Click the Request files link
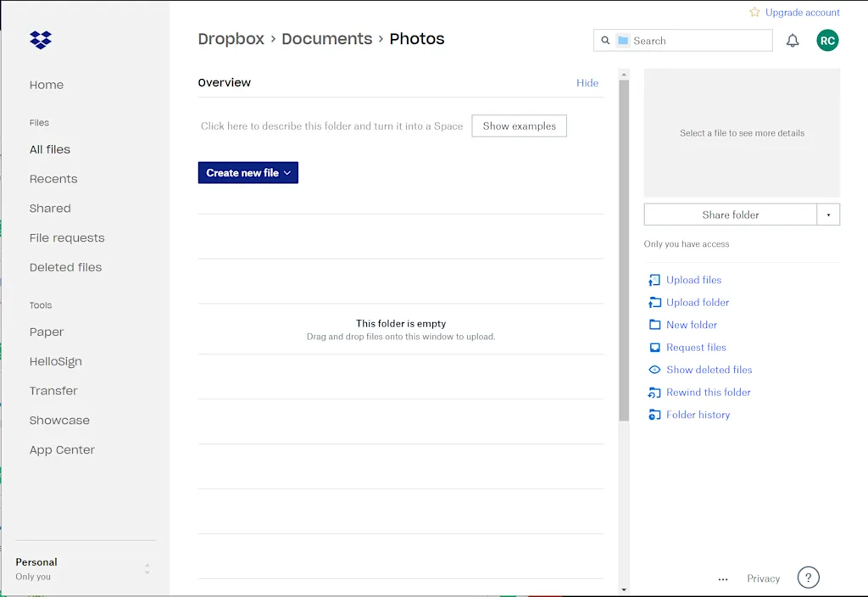This screenshot has height=597, width=868. point(696,347)
